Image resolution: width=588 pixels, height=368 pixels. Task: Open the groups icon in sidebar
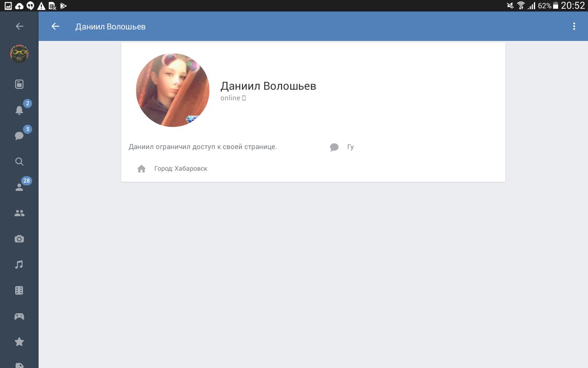pos(19,213)
